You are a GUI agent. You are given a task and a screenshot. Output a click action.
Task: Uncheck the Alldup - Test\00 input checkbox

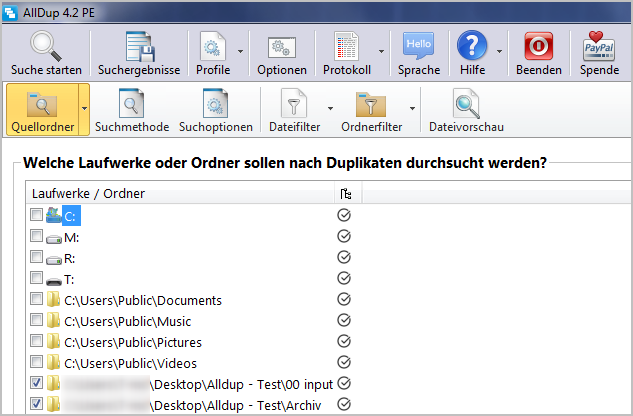(36, 382)
